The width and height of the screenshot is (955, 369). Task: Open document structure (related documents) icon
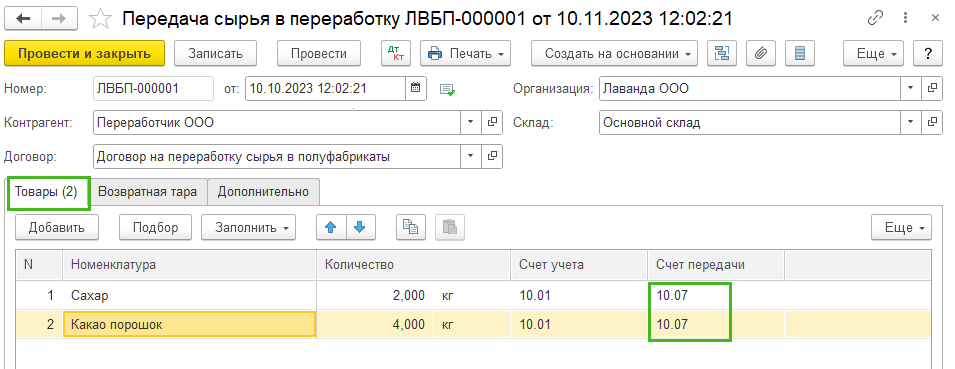(722, 54)
